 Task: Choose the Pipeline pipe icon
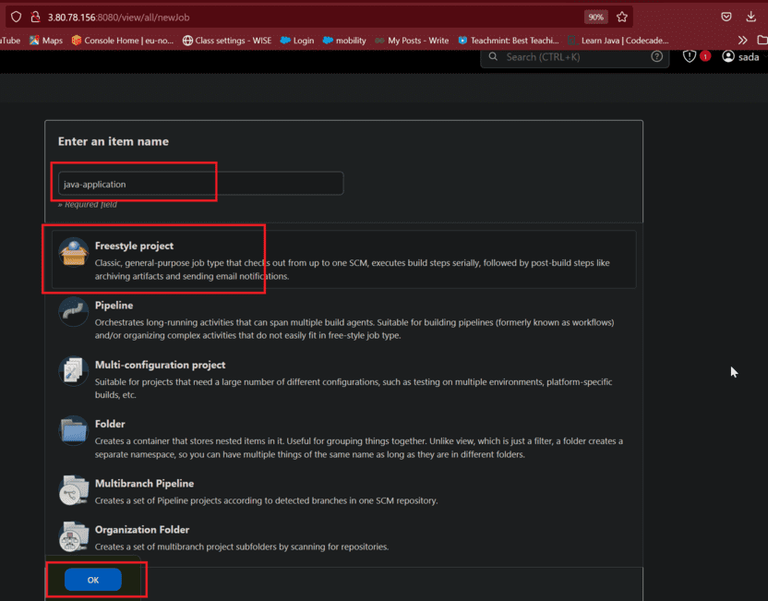[x=73, y=312]
